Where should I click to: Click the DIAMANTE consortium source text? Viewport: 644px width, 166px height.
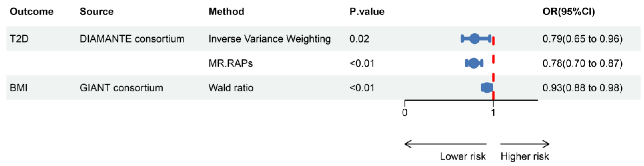pyautogui.click(x=132, y=39)
